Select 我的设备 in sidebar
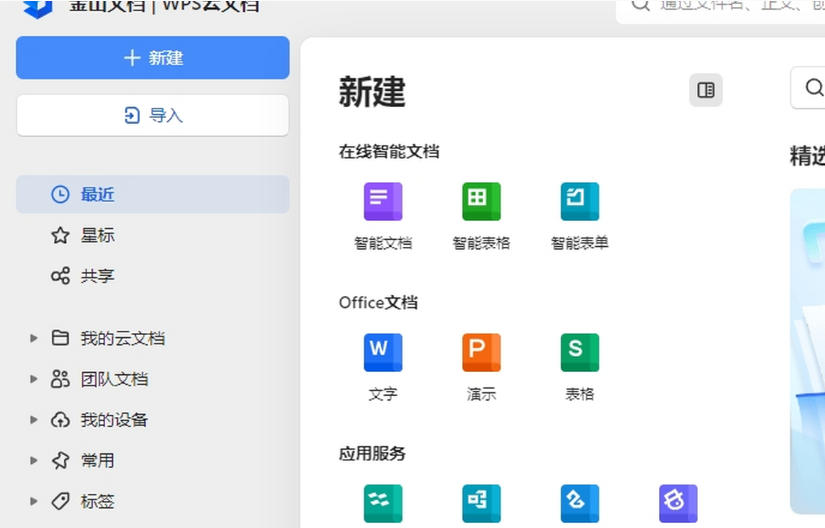This screenshot has width=825, height=528. 114,420
